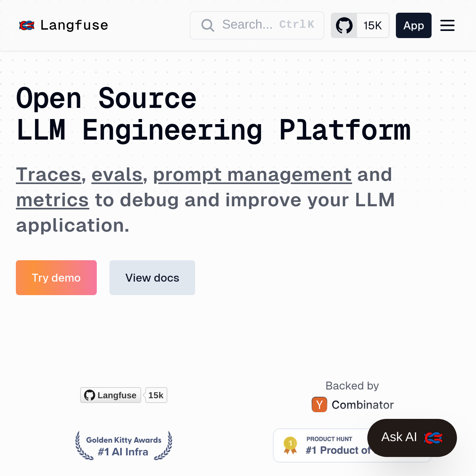This screenshot has height=476, width=476.
Task: Click the 15K star count in header
Action: (372, 26)
